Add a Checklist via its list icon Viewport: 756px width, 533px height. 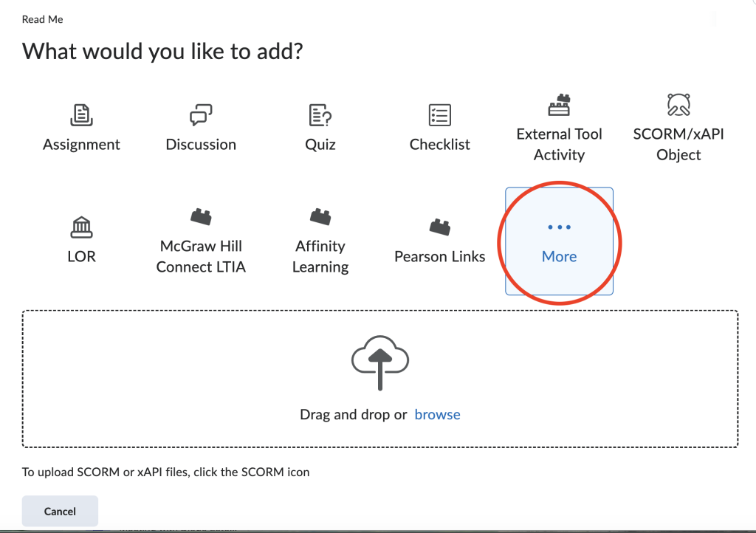pos(440,115)
